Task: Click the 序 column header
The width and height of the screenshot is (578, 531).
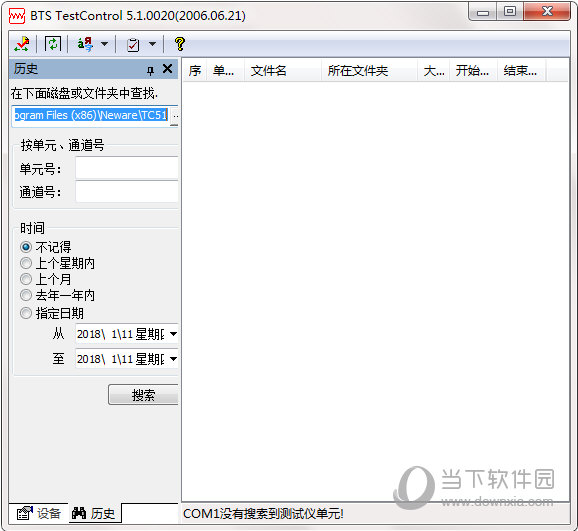Action: coord(195,70)
